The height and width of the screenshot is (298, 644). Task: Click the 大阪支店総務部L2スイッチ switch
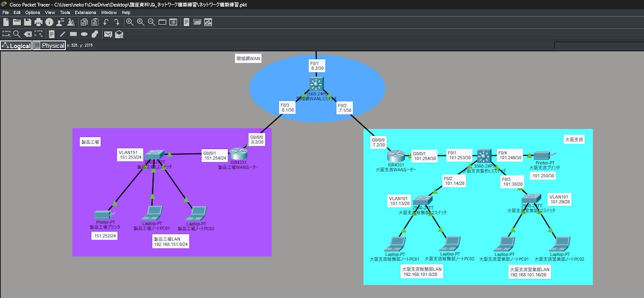[422, 200]
